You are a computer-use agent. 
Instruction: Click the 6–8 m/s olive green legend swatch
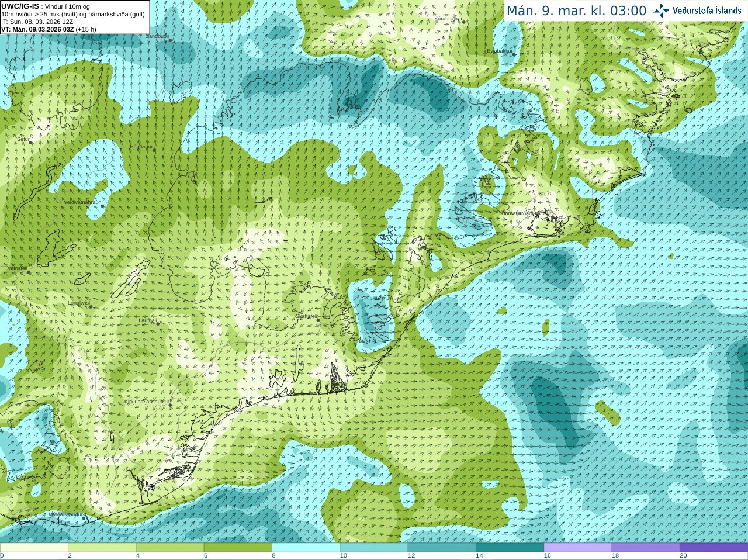238,547
